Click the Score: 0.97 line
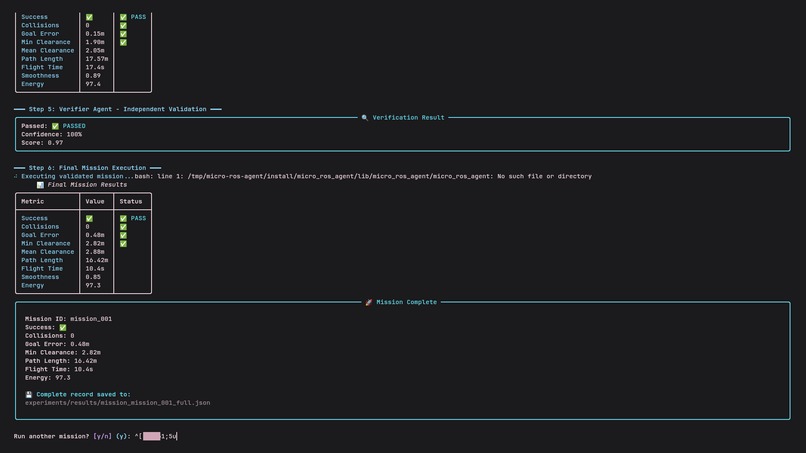This screenshot has height=453, width=806. click(42, 143)
